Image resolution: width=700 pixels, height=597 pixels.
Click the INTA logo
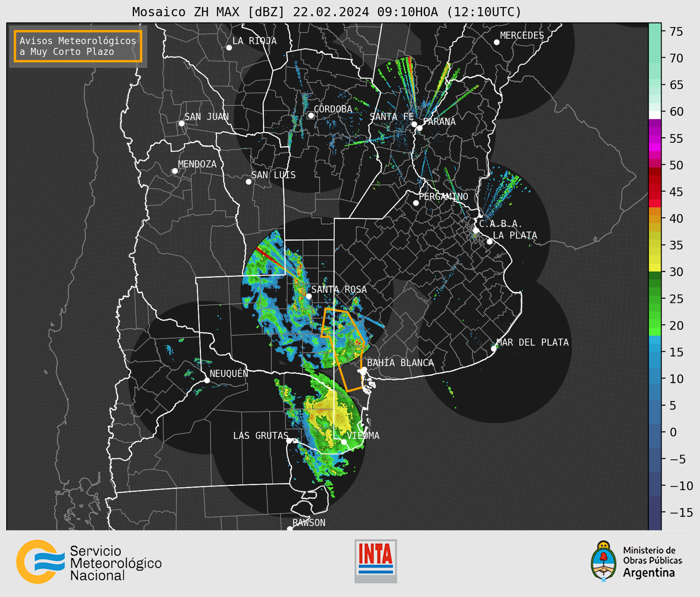pos(376,561)
